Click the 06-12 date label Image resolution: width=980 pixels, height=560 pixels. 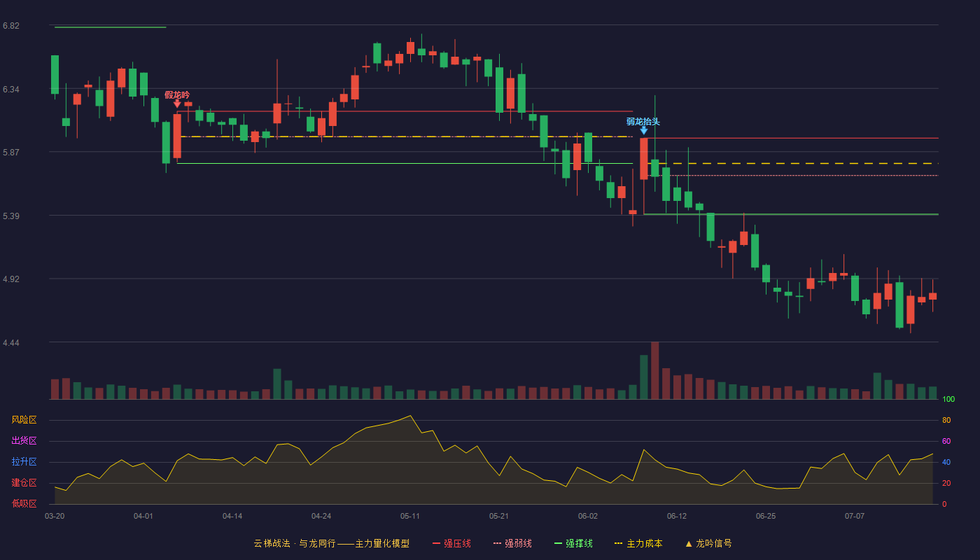point(677,516)
